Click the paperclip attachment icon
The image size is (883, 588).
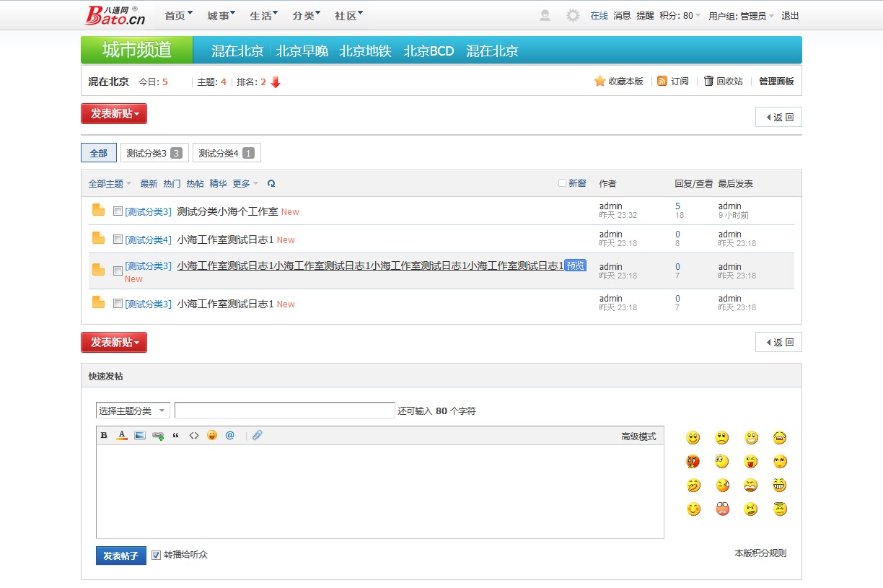(257, 435)
